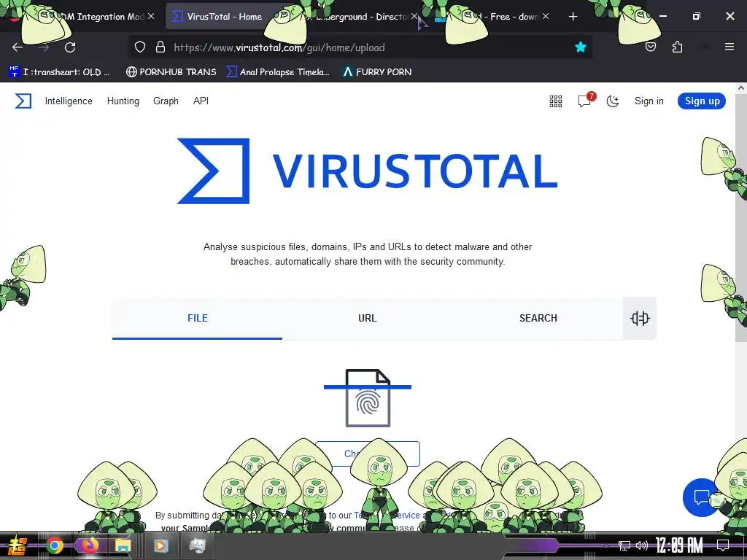Click the padlock site info icon
This screenshot has height=560, width=747.
(x=160, y=47)
